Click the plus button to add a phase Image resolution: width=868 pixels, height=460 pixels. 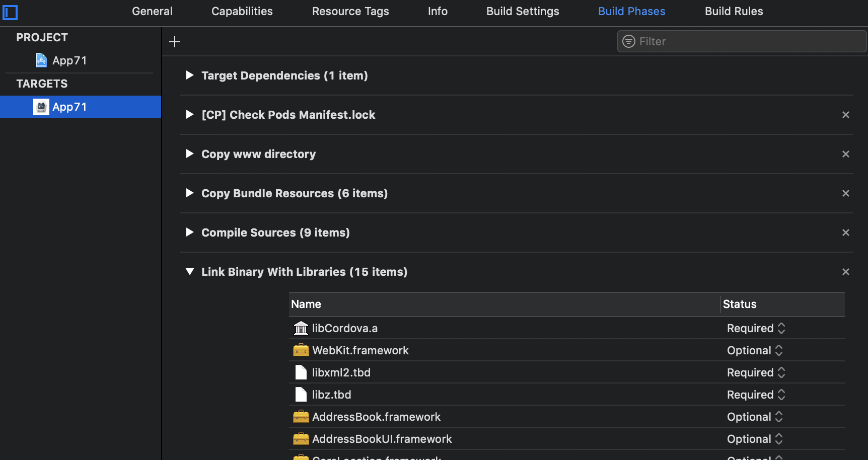pos(174,41)
